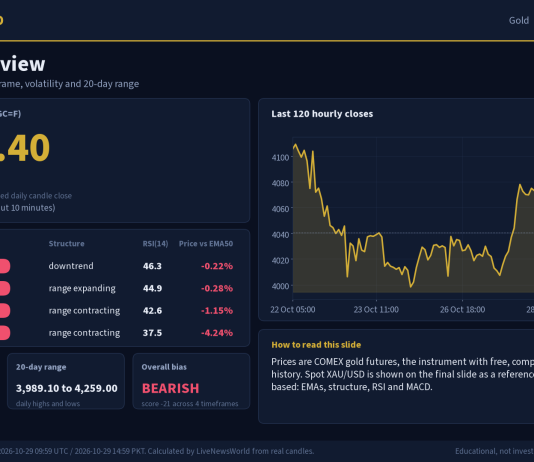534x462 pixels.
Task: Click the red badge beside 'downtrend'
Action: click(5, 266)
